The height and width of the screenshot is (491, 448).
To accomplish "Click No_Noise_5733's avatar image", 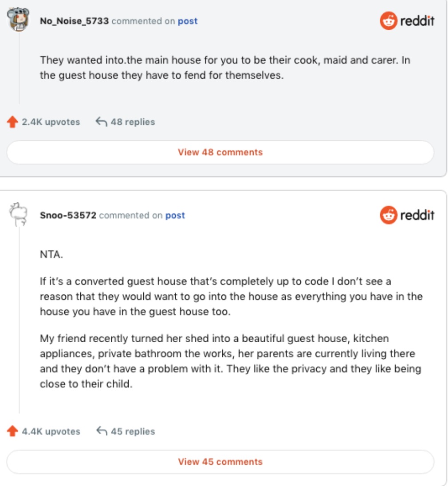I will click(19, 20).
